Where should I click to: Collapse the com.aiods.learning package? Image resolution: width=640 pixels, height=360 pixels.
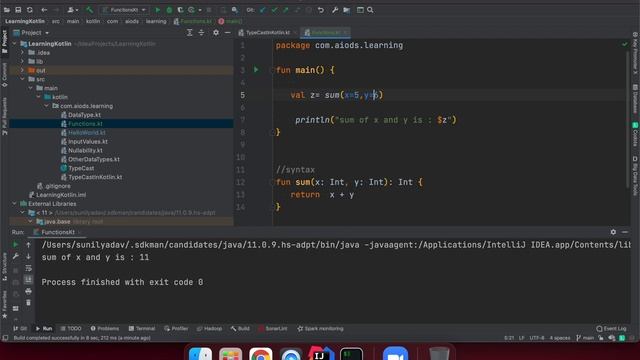46,106
